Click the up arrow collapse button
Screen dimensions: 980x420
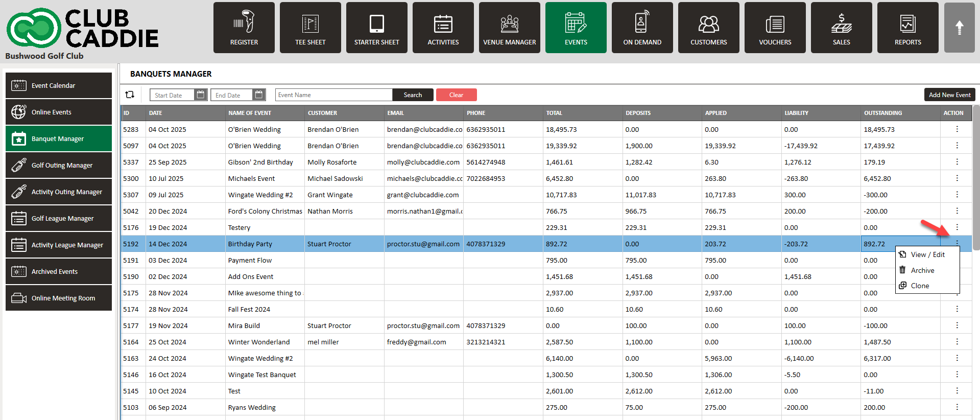[x=959, y=28]
